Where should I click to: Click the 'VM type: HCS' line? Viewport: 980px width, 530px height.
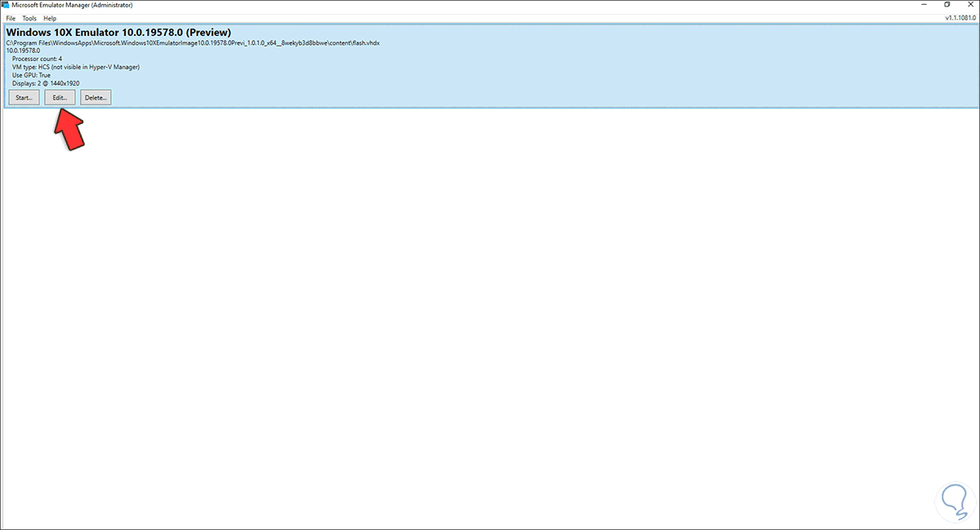[x=76, y=67]
